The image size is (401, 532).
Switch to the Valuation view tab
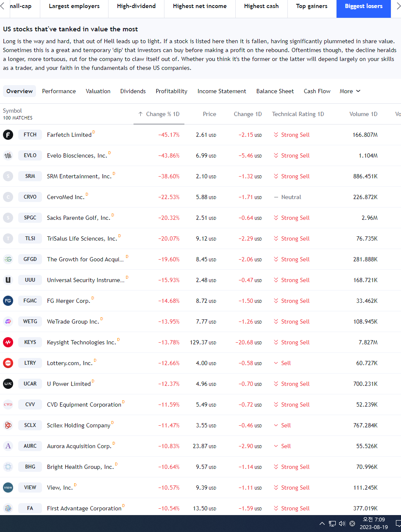pyautogui.click(x=98, y=91)
